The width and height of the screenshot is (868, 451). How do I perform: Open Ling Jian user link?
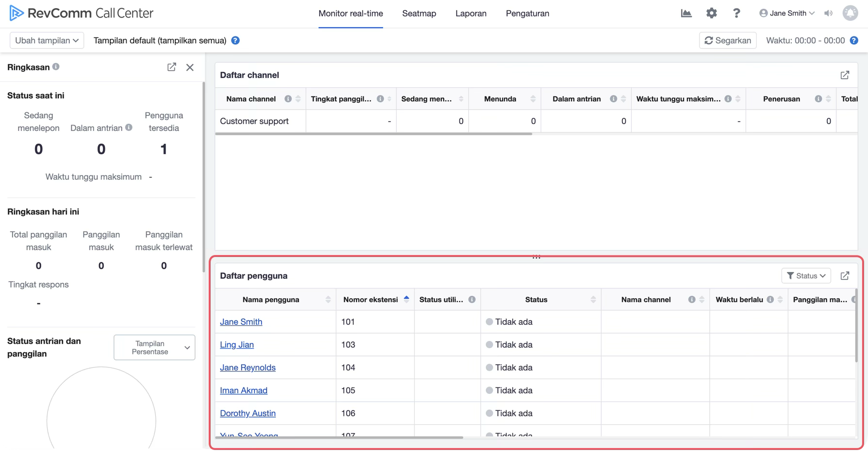237,345
